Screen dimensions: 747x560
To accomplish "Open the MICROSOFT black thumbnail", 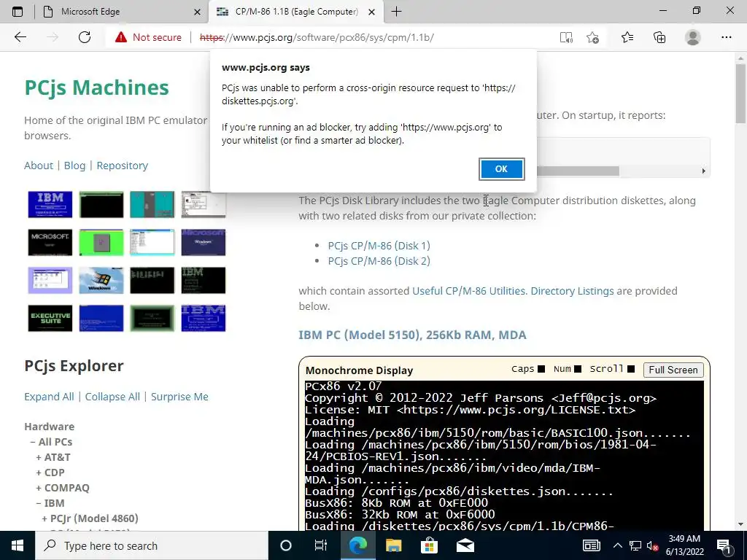I will 50,242.
